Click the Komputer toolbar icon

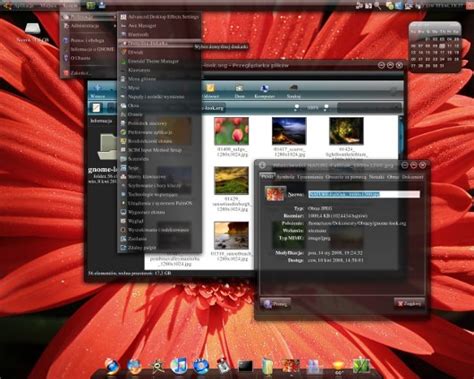(265, 91)
